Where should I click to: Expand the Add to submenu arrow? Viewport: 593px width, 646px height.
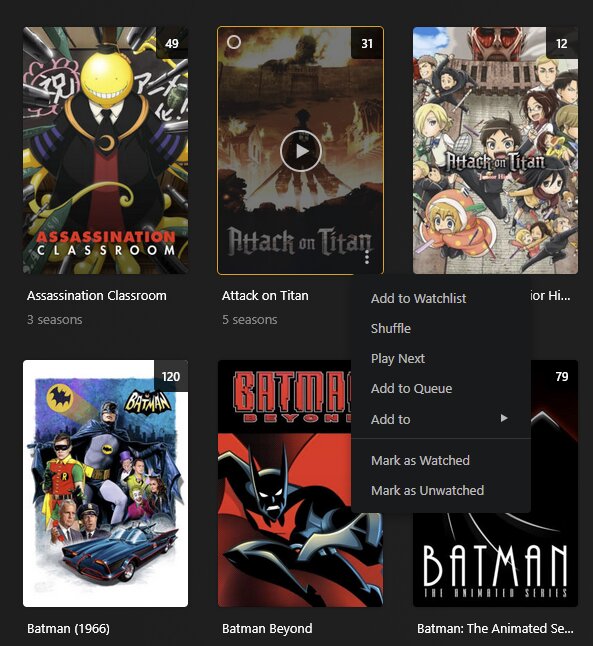pos(504,419)
